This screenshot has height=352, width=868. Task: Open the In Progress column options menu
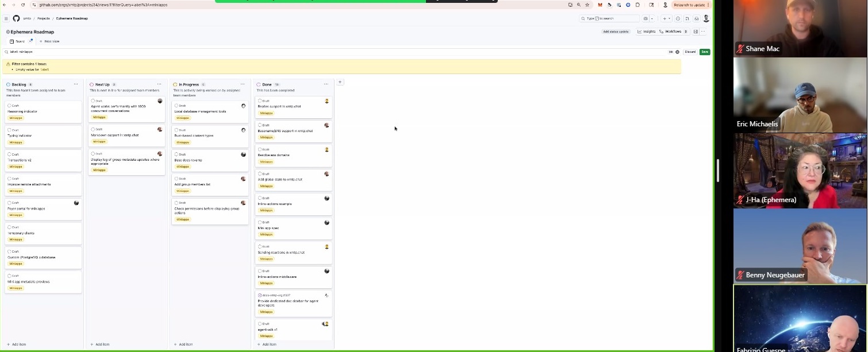[x=243, y=84]
